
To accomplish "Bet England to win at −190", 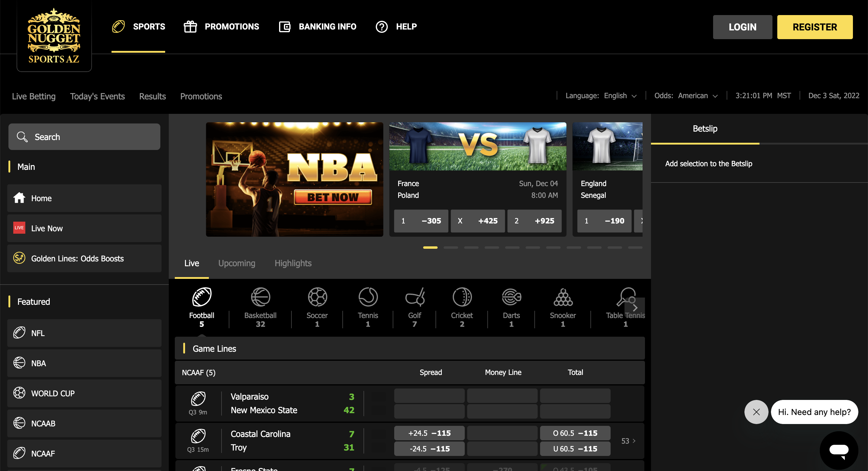I will [604, 221].
